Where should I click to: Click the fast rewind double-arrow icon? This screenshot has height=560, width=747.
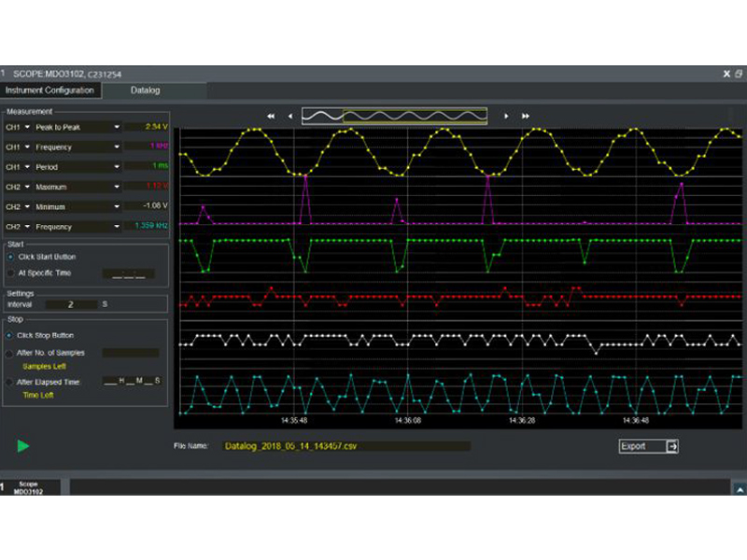click(271, 117)
